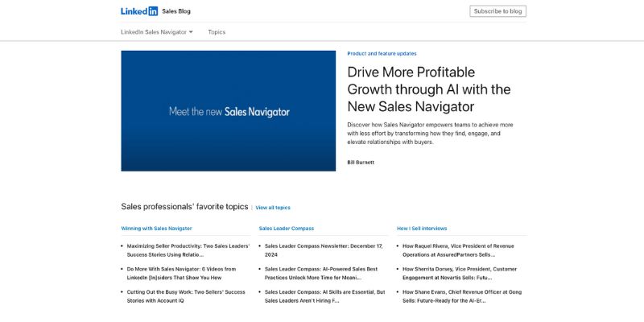
Task: Open Sales Leader Compass topic
Action: coord(287,229)
